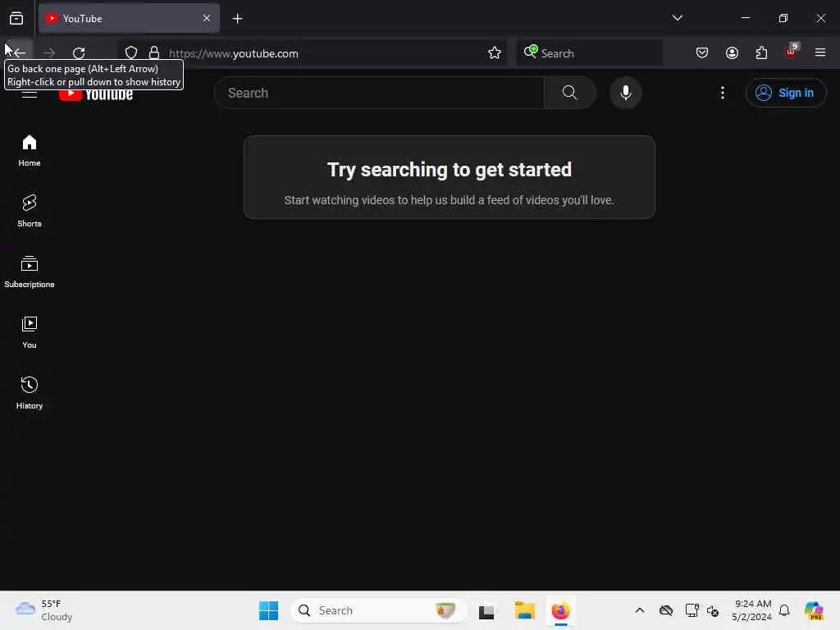Viewport: 840px width, 630px height.
Task: Expand the list all tabs chevron
Action: (677, 18)
